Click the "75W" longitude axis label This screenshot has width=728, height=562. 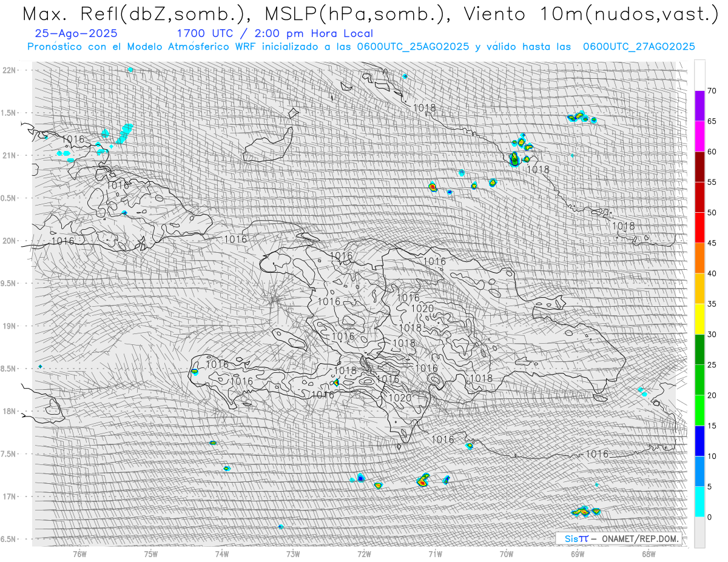point(151,554)
